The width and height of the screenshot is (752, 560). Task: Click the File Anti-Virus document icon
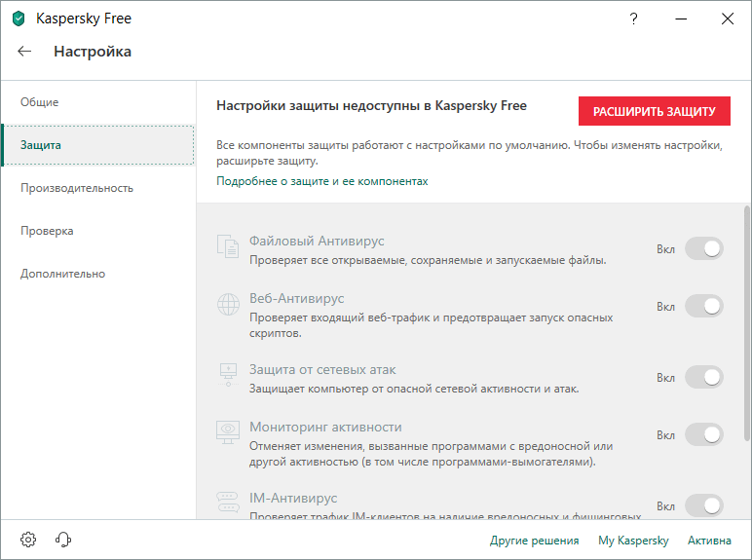point(228,246)
